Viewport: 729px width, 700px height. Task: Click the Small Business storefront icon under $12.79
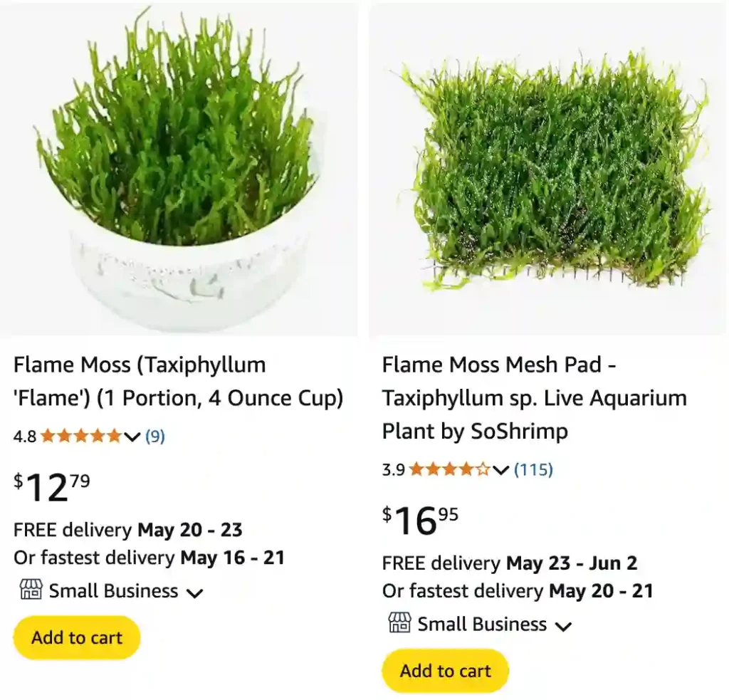coord(31,590)
